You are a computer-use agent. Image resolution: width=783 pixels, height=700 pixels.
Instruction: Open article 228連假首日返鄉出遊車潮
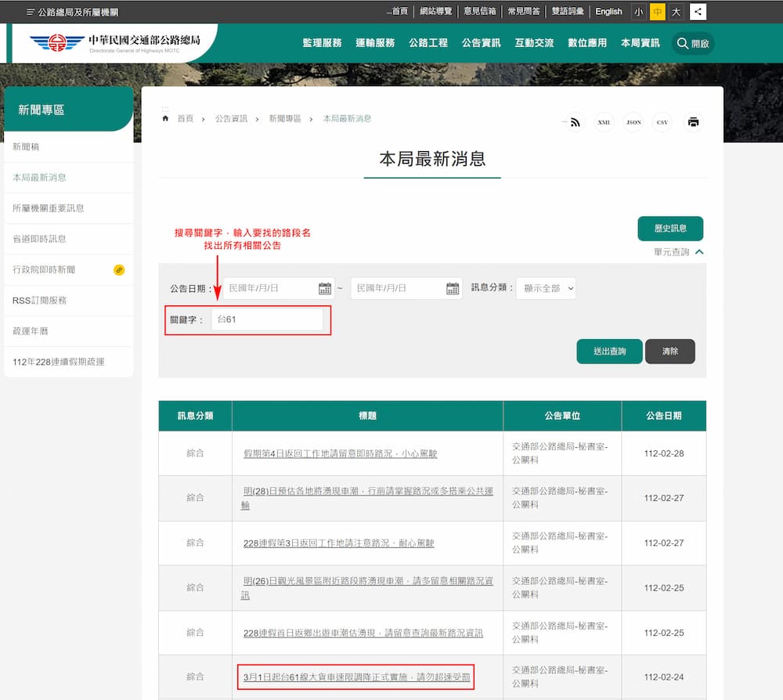[x=363, y=633]
